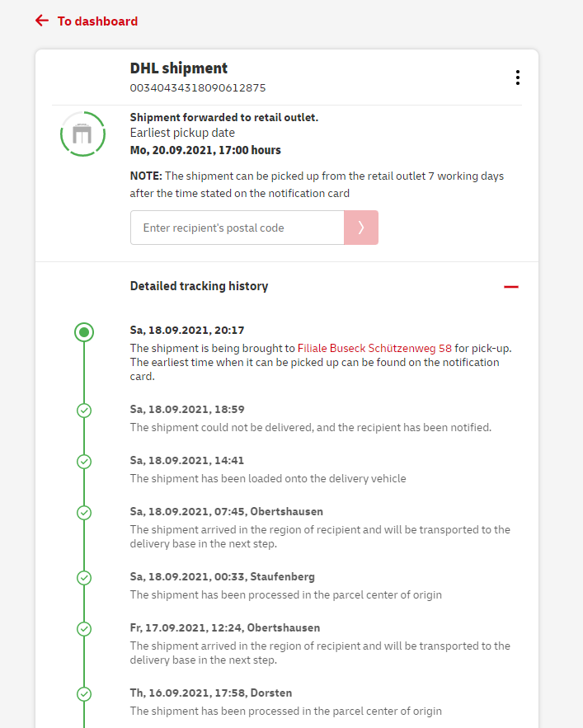Image resolution: width=583 pixels, height=728 pixels.
Task: Click the retail outlet status icon
Action: 82,134
